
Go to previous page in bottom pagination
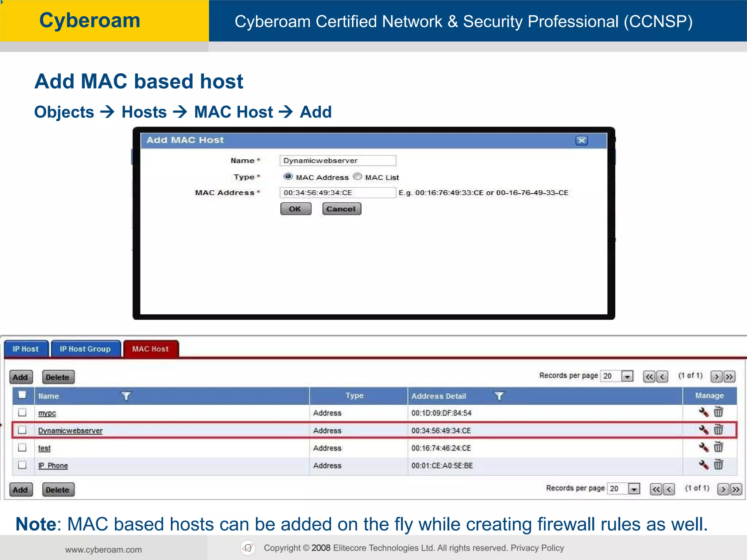coord(669,489)
